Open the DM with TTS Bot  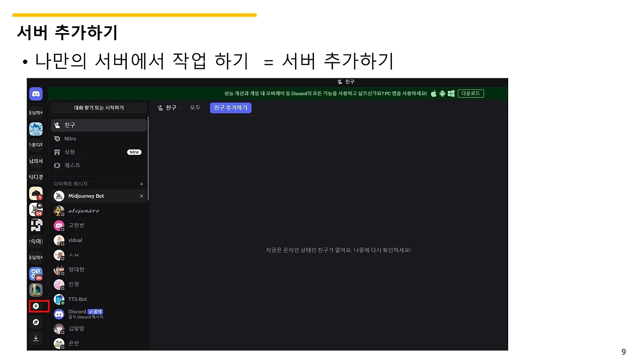click(77, 299)
